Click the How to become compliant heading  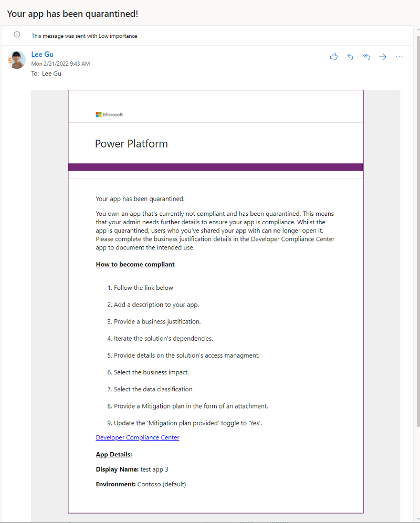tap(135, 264)
